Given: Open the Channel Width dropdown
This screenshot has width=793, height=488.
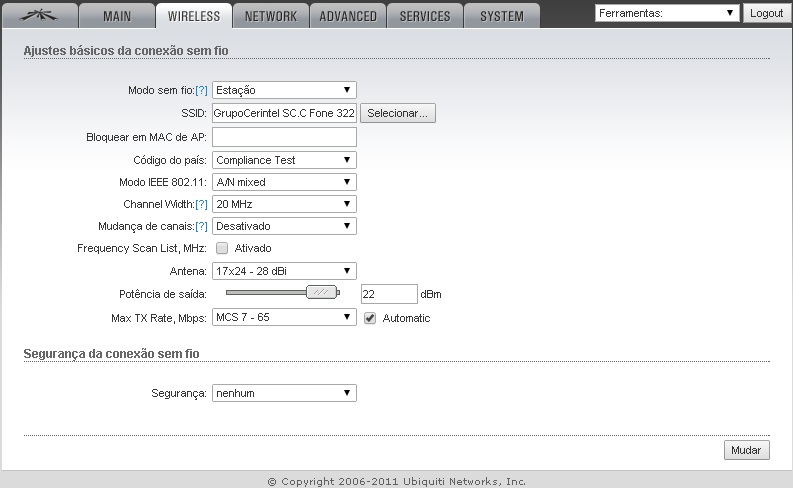Looking at the screenshot, I should coord(284,204).
